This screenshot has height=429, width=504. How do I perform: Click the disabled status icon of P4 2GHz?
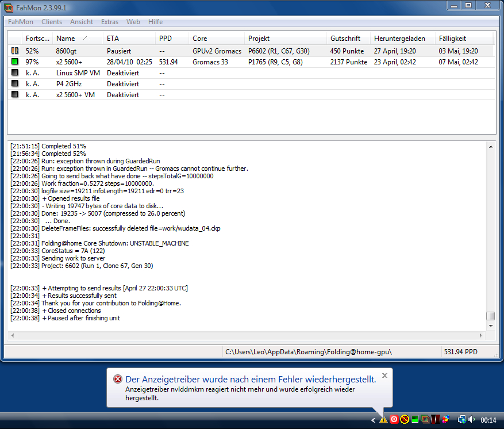15,83
